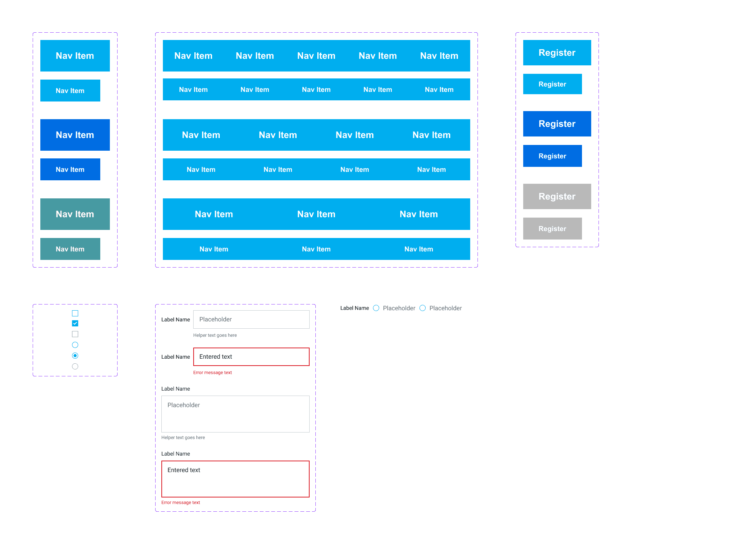This screenshot has height=544, width=756.
Task: Click the large dark blue Nav Item
Action: [75, 135]
